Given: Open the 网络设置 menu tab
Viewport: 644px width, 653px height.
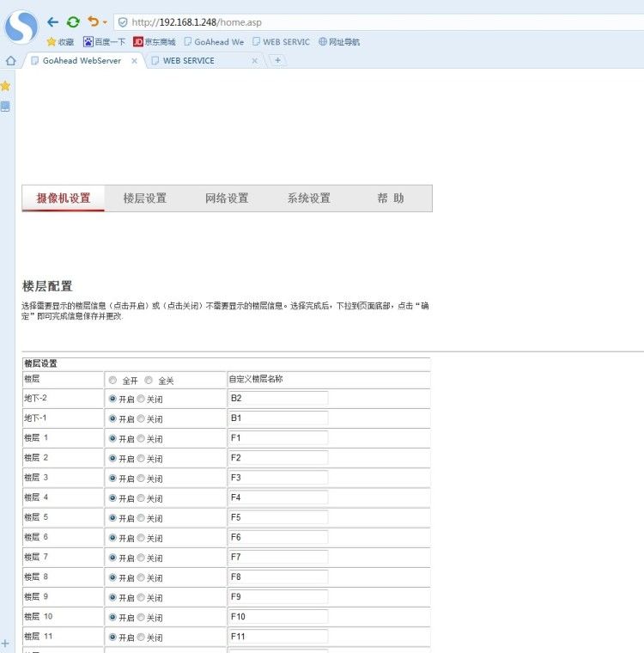Looking at the screenshot, I should click(227, 198).
